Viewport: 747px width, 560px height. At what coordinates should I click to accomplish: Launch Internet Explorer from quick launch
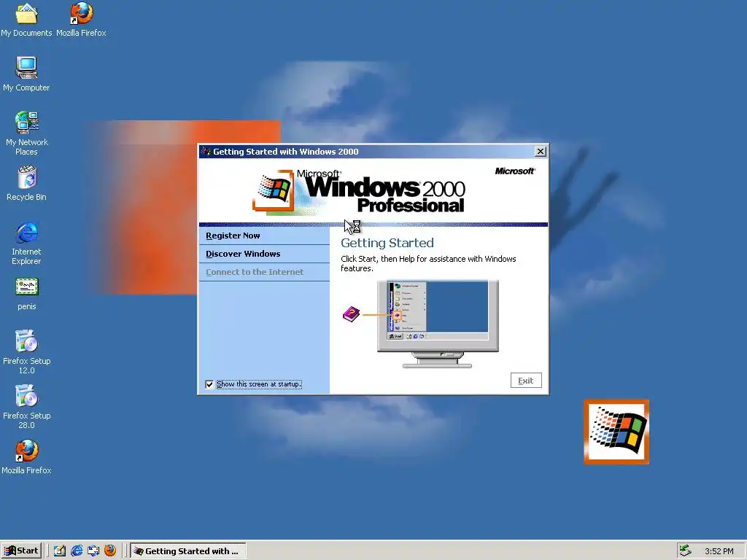[x=76, y=551]
